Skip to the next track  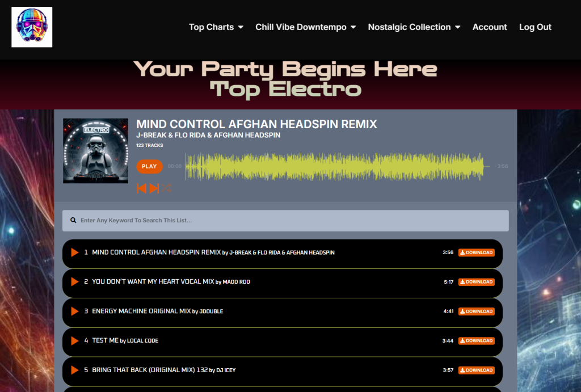[x=154, y=188]
